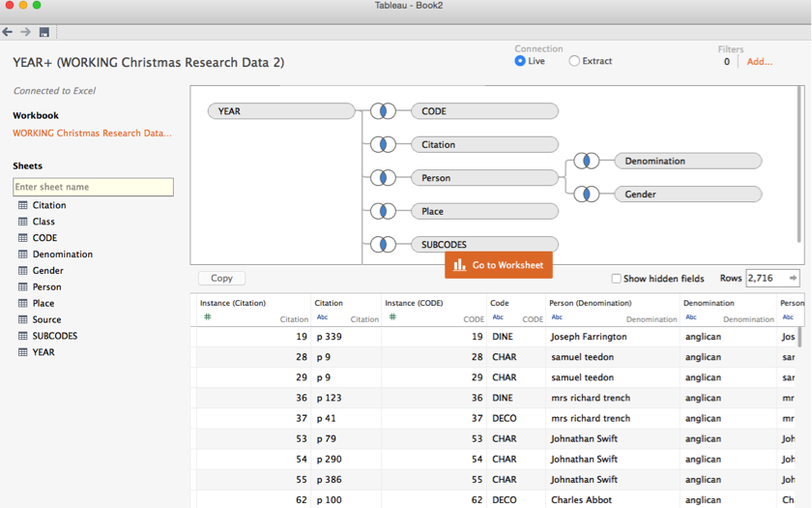Select the YEAR table pill
812x508 pixels.
[x=281, y=111]
